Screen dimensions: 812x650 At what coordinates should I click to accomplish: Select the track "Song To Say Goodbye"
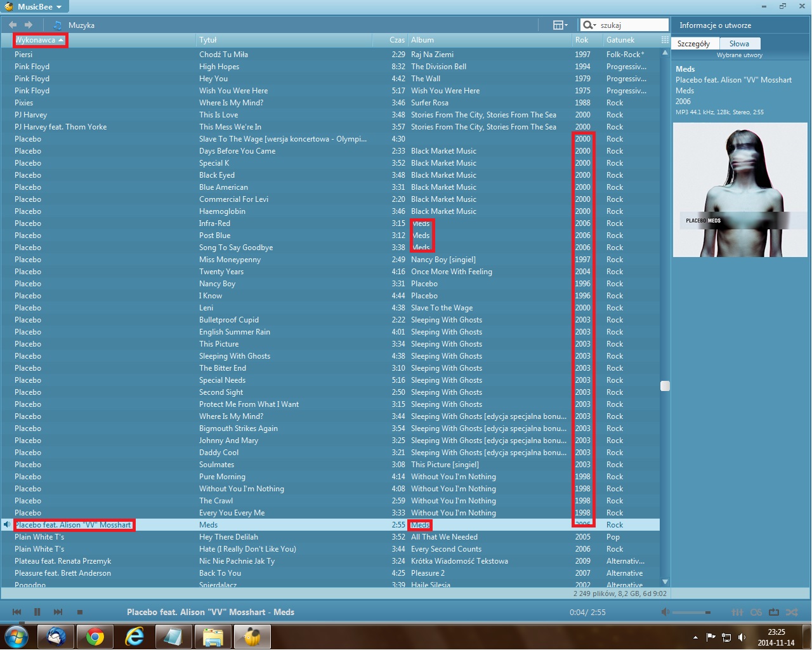pyautogui.click(x=236, y=248)
